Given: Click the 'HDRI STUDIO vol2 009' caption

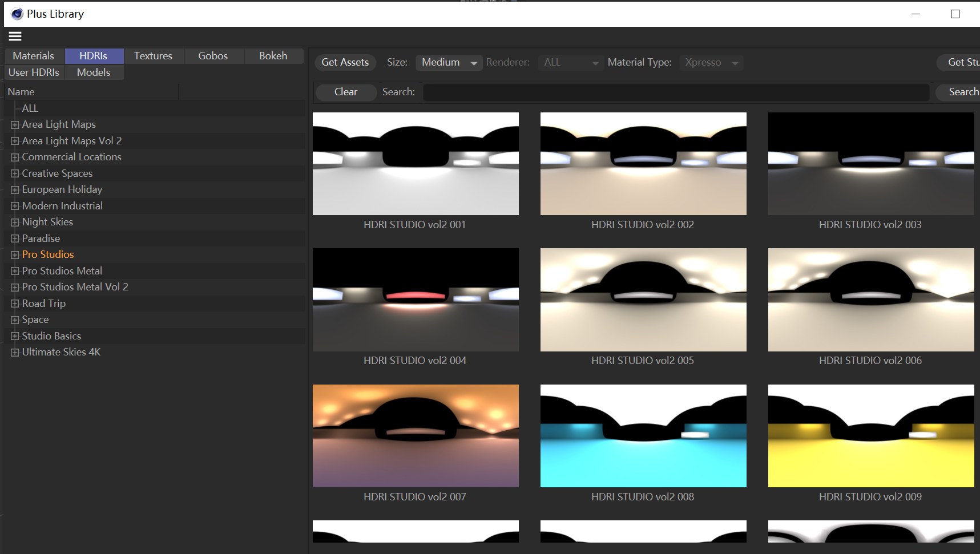Looking at the screenshot, I should point(870,497).
